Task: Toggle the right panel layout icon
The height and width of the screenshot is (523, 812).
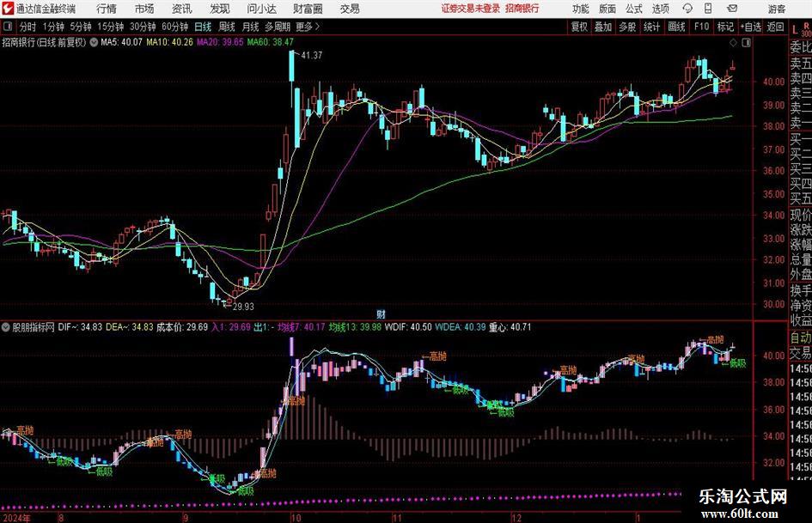Action: pos(746,42)
